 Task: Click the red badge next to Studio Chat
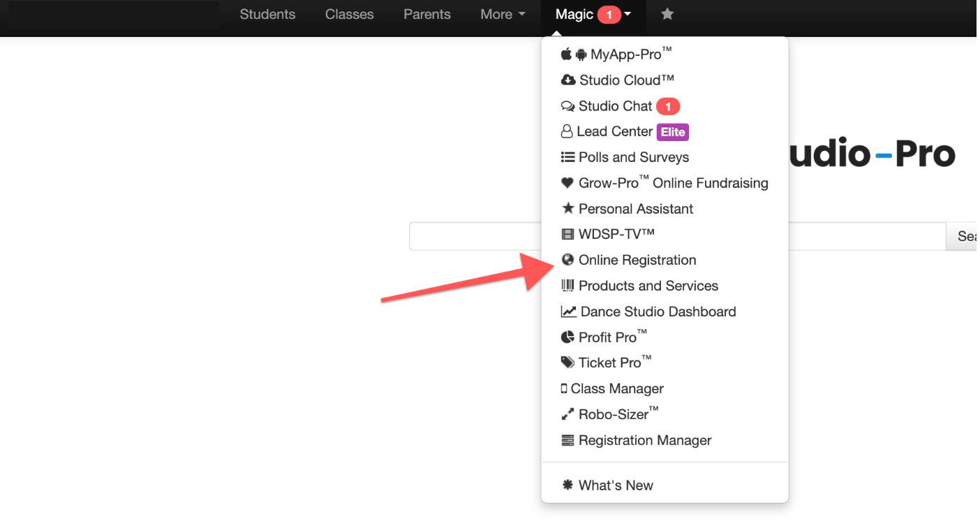[x=668, y=107]
